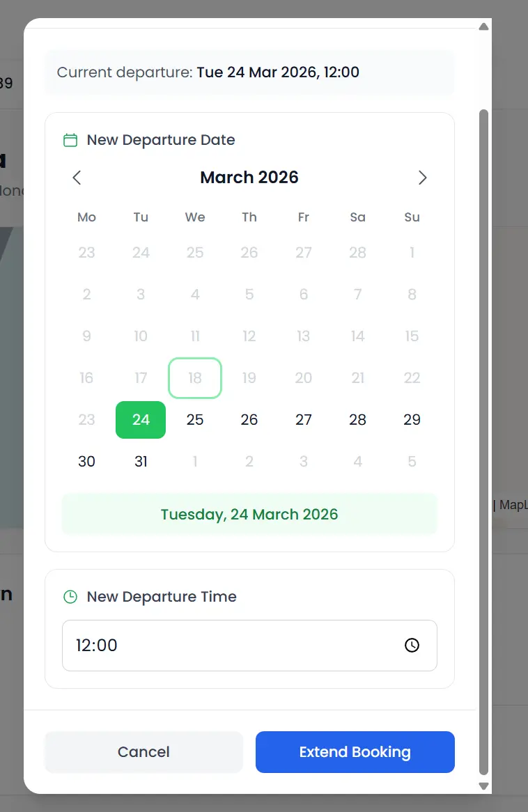Choose Saturday March 28 on the calendar
Screen dimensions: 528x812
357,419
